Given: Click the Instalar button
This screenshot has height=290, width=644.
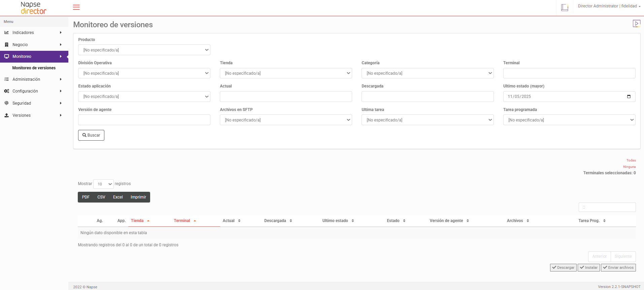Looking at the screenshot, I should point(589,268).
